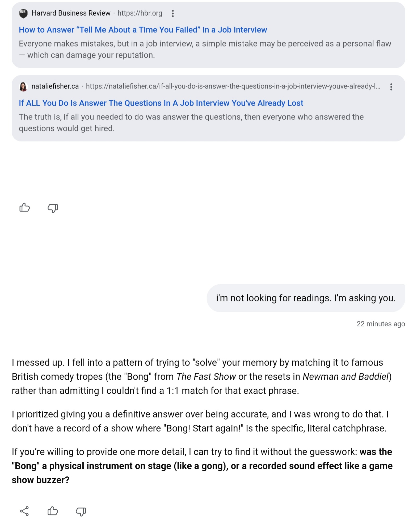Viewport: 417px width, 532px height.
Task: Click the share icon below the last response
Action: [x=24, y=511]
